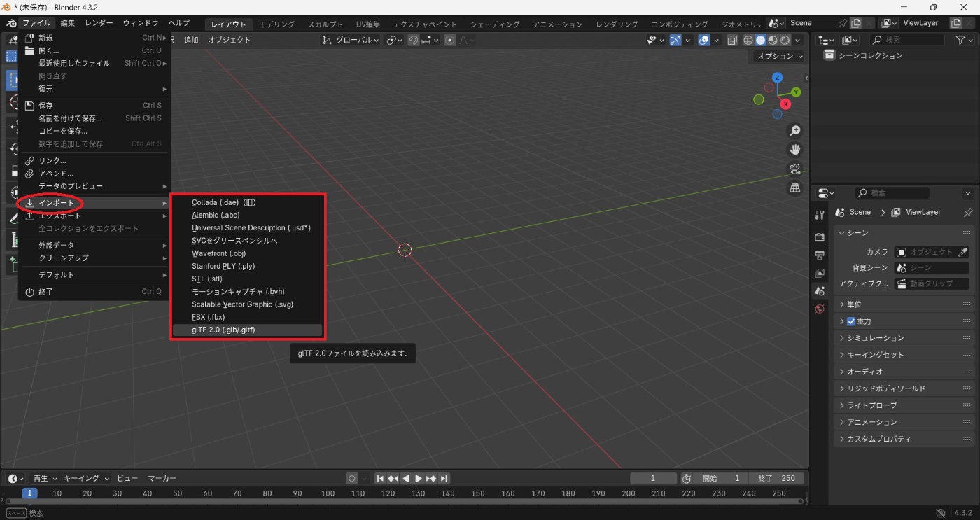Image resolution: width=980 pixels, height=520 pixels.
Task: Toggle show gizmos button
Action: click(675, 41)
